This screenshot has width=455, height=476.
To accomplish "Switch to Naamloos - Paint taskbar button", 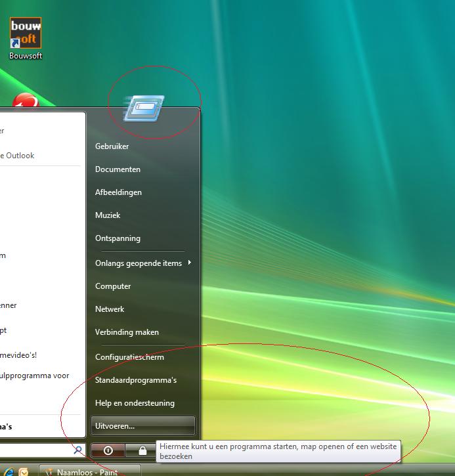I will point(90,471).
